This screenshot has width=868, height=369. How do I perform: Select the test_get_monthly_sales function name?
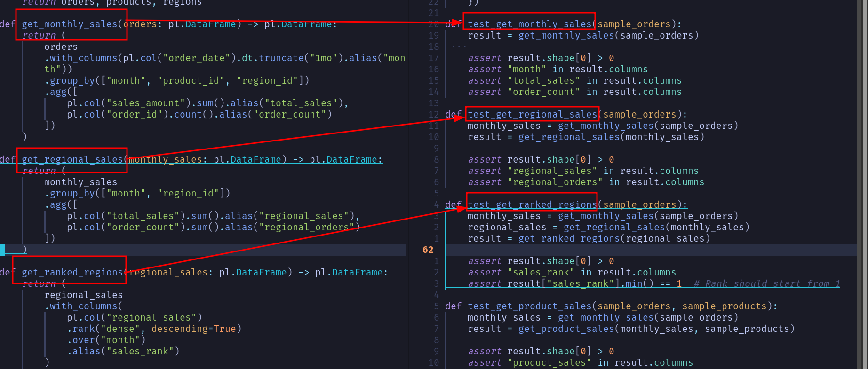pos(529,24)
